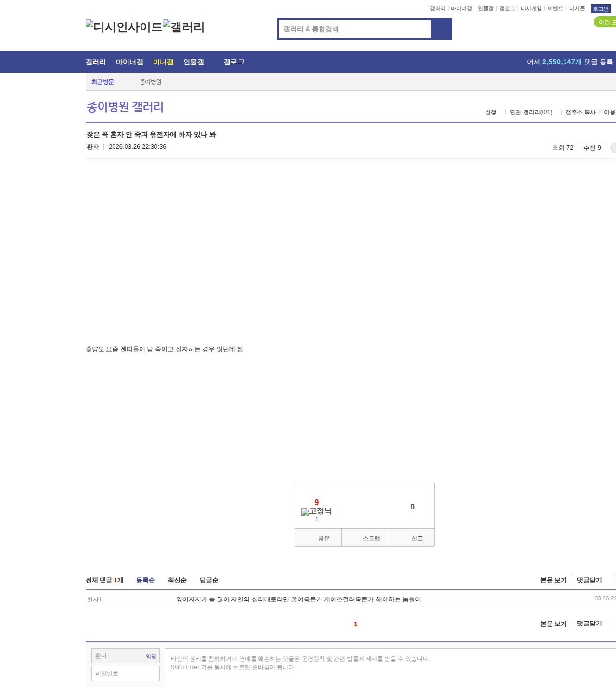Click the 공유 share button

[x=318, y=538]
